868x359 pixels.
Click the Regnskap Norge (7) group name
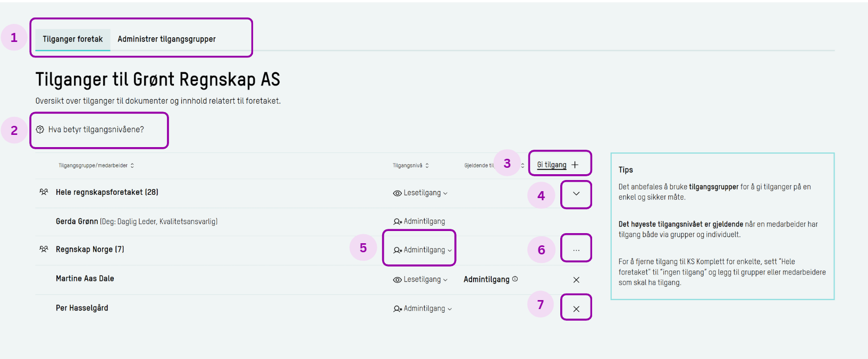click(90, 250)
